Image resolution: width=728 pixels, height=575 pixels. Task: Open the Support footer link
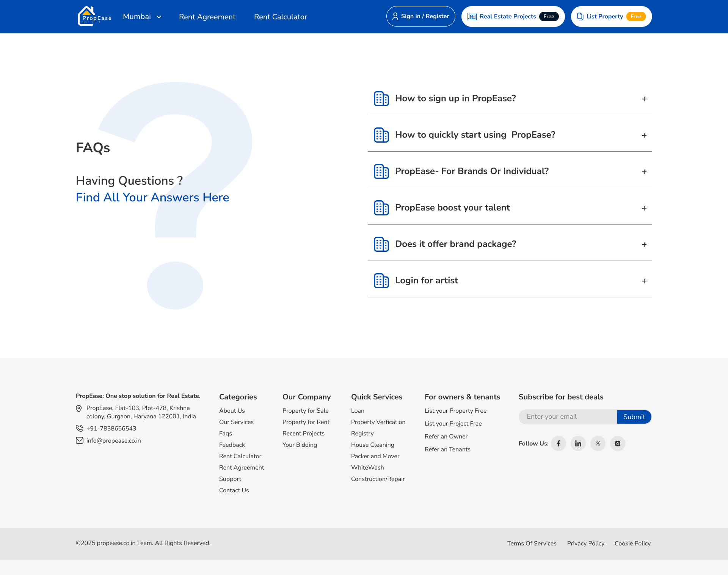click(x=230, y=479)
